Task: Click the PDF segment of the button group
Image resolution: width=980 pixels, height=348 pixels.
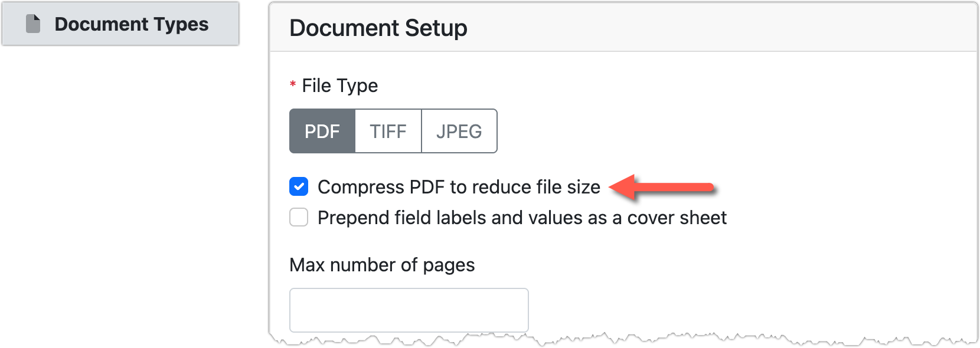Action: (x=322, y=131)
